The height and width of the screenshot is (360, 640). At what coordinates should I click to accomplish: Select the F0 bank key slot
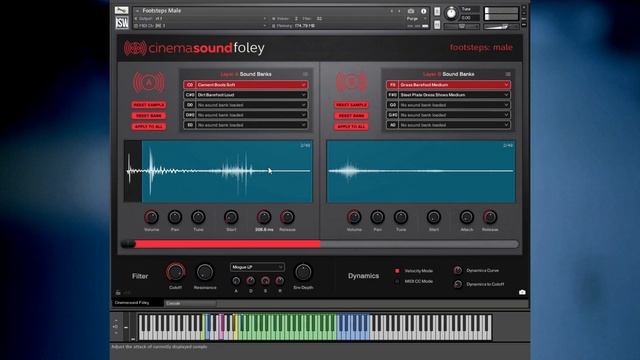point(392,85)
